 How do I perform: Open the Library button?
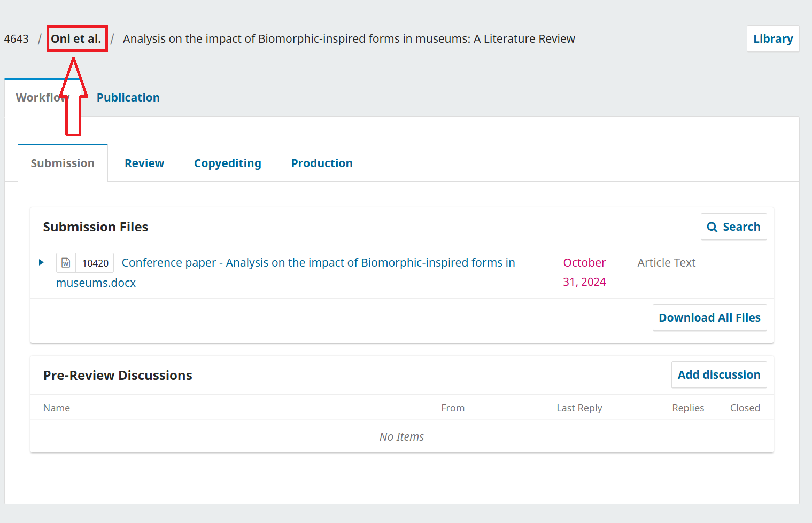click(x=772, y=39)
